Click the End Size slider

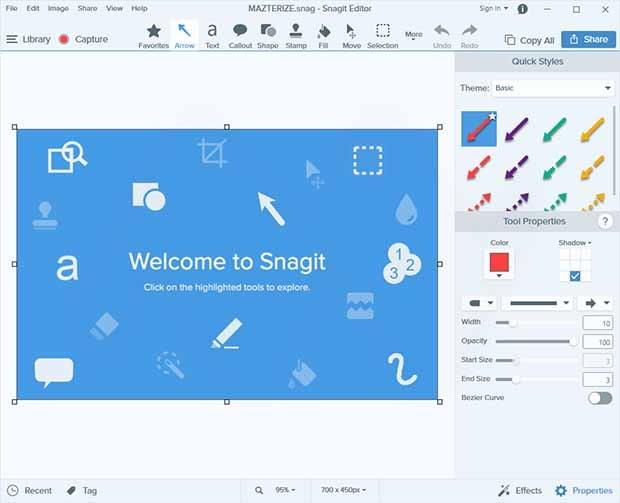(x=536, y=379)
